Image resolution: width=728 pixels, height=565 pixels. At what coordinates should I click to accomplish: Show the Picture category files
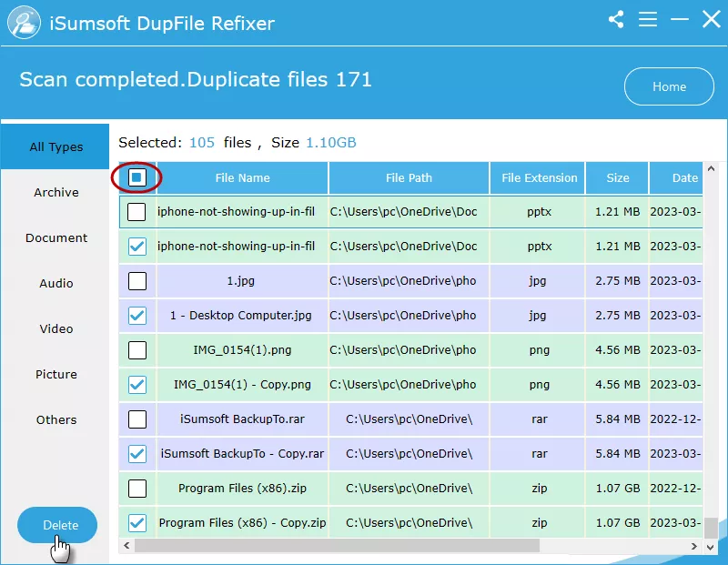(56, 374)
